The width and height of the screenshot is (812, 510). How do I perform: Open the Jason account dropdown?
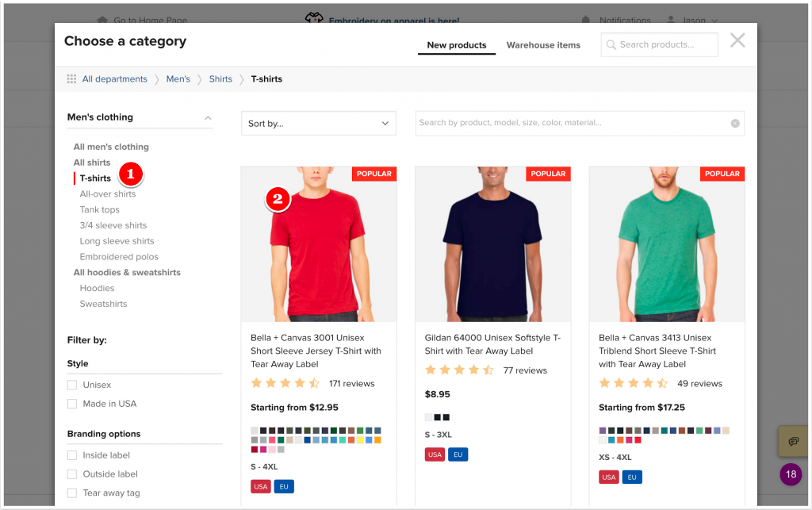point(694,21)
